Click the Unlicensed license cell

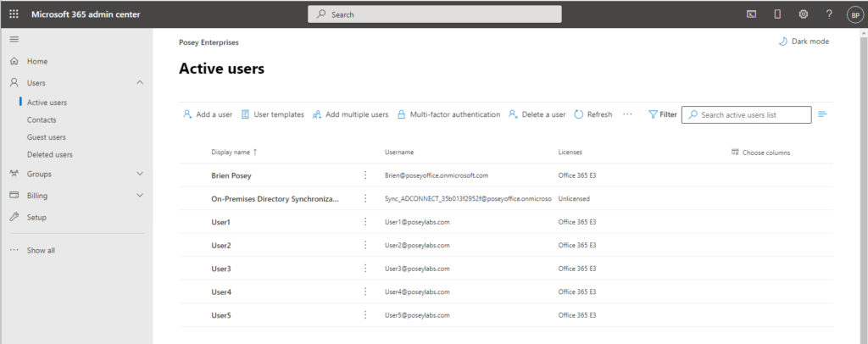pos(574,198)
